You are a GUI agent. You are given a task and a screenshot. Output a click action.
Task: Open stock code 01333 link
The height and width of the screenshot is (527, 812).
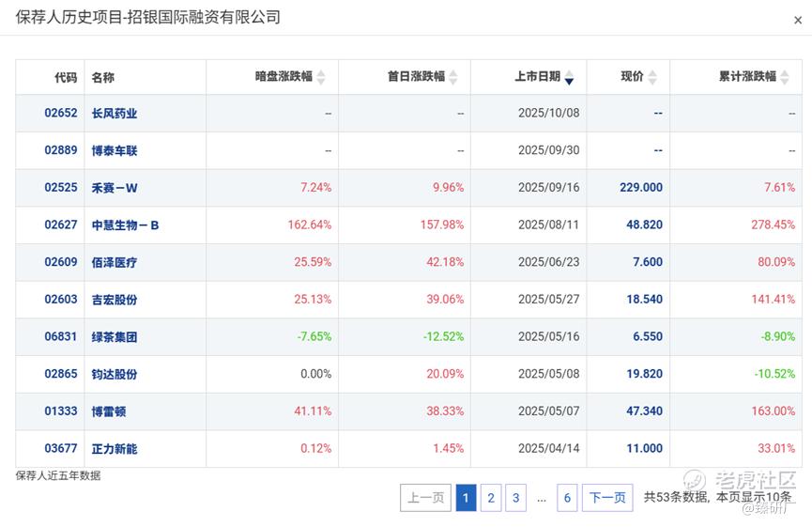(61, 411)
